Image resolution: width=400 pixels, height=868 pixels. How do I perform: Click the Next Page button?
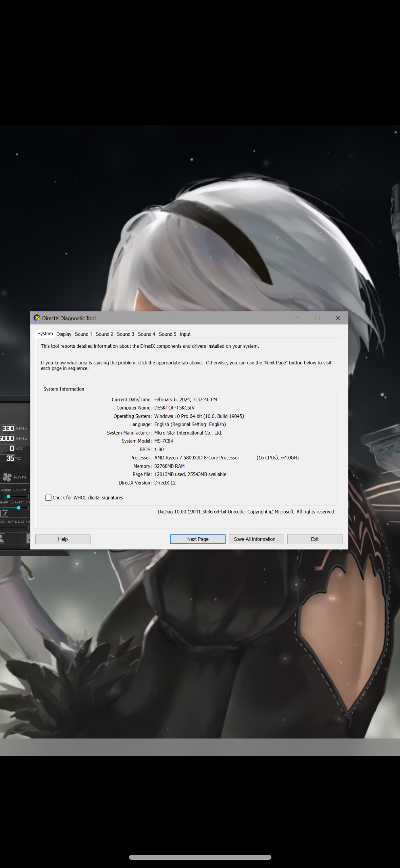click(x=198, y=539)
